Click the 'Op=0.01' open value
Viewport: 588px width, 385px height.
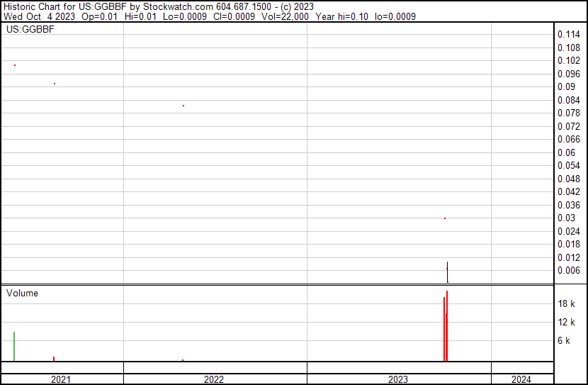pyautogui.click(x=99, y=16)
